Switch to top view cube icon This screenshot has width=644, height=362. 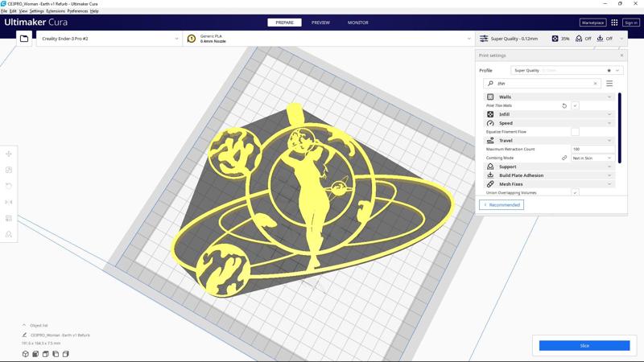point(46,354)
